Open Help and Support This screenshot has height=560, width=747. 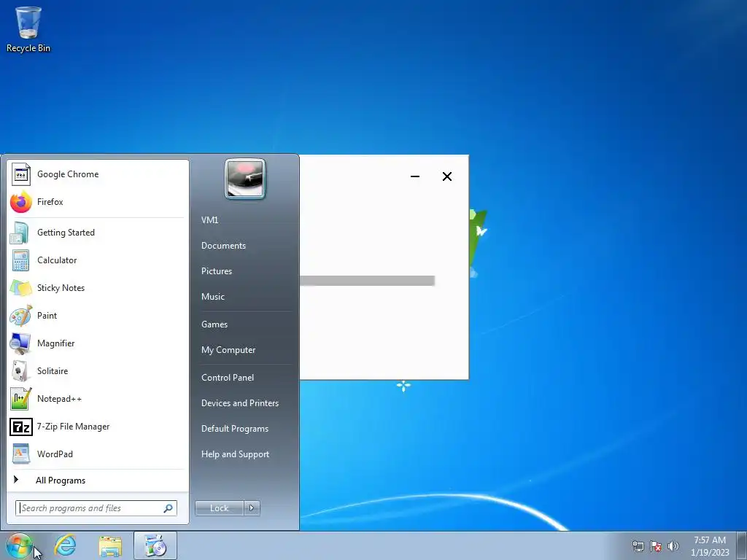point(236,454)
